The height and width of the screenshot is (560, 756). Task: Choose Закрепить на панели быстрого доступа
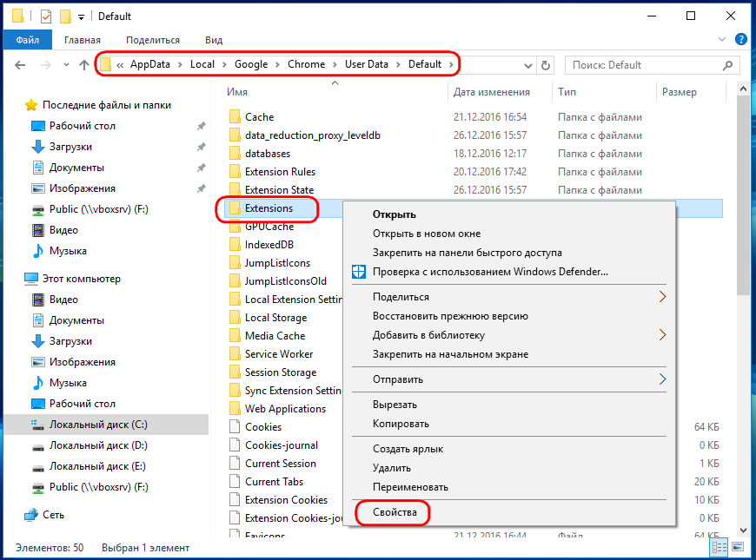[x=467, y=253]
